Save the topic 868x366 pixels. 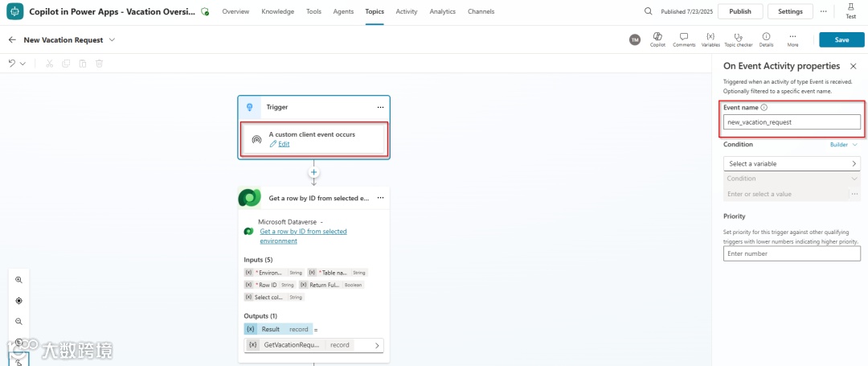point(841,40)
